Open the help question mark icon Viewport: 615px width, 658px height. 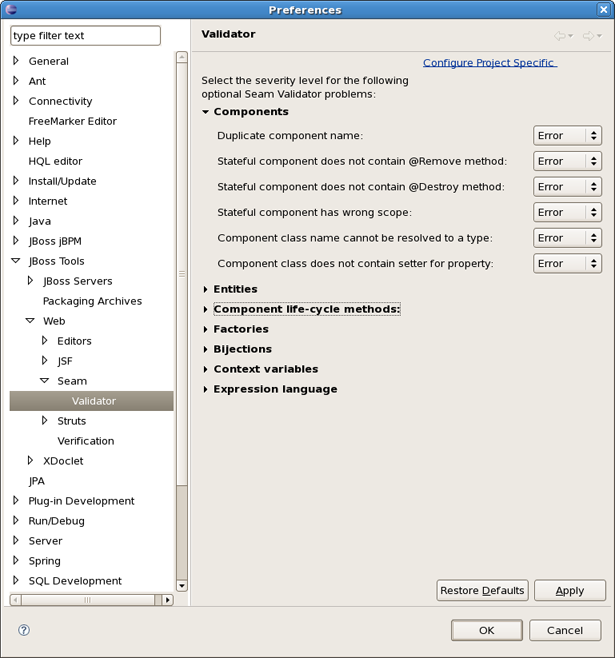click(x=24, y=630)
